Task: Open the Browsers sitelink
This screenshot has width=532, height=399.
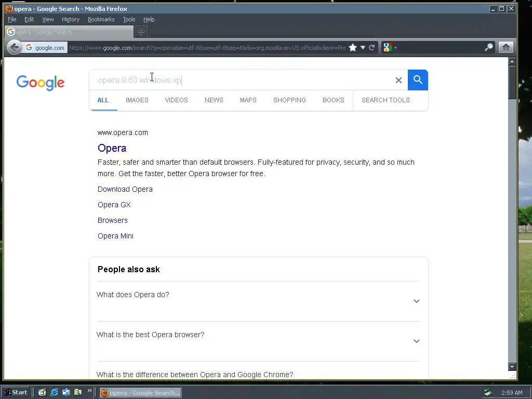Action: tap(113, 220)
